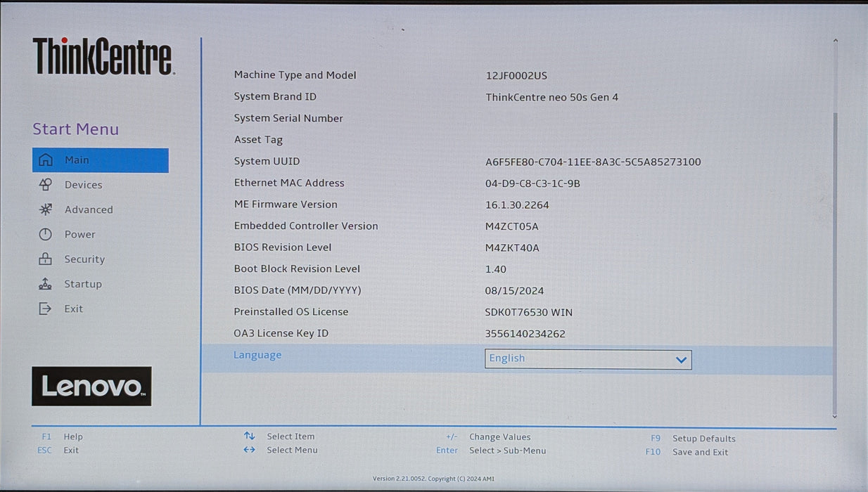Click the M4ZKT40A value
This screenshot has height=492, width=868.
(x=512, y=248)
